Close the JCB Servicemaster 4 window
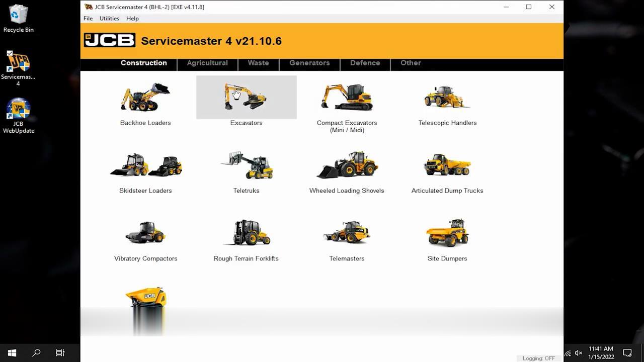The height and width of the screenshot is (362, 644). click(552, 7)
